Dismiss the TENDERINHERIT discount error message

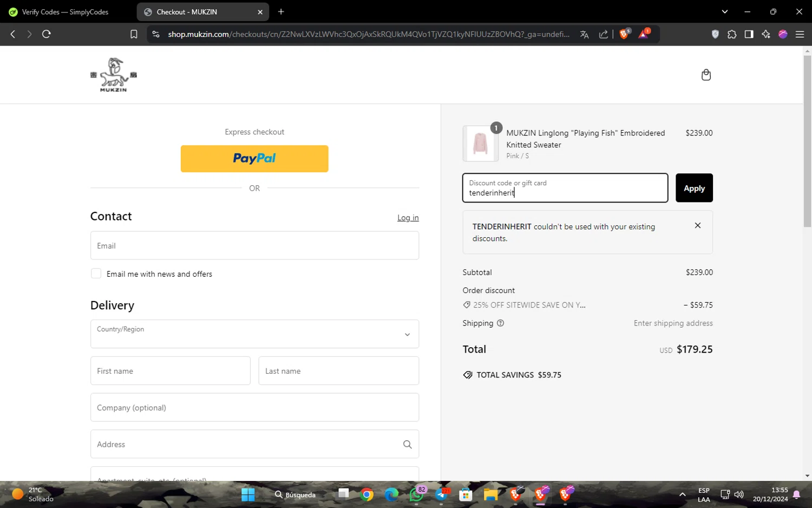coord(698,225)
